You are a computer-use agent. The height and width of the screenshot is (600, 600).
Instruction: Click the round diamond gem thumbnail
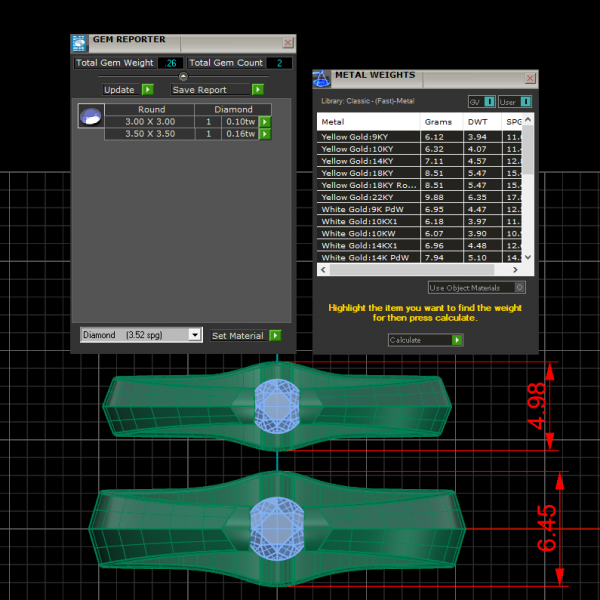coord(90,117)
